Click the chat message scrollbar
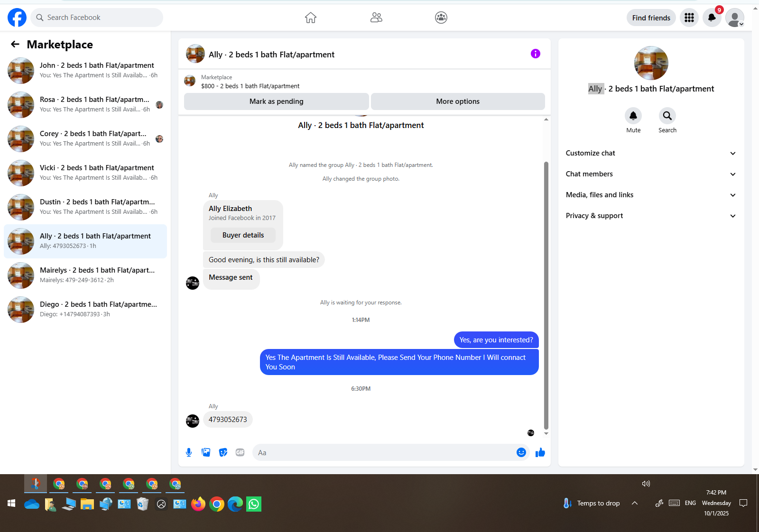This screenshot has width=759, height=532. 546,295
